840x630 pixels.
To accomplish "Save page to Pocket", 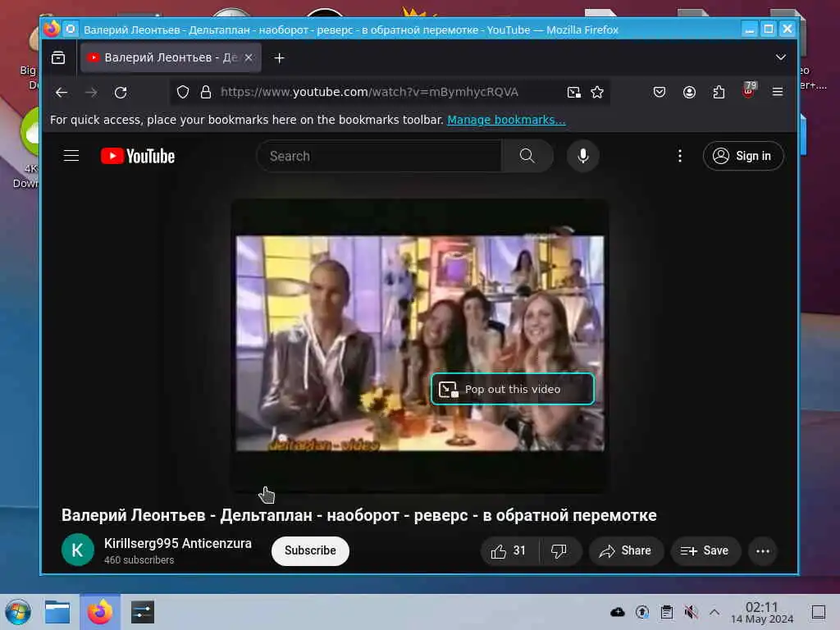I will 660,92.
